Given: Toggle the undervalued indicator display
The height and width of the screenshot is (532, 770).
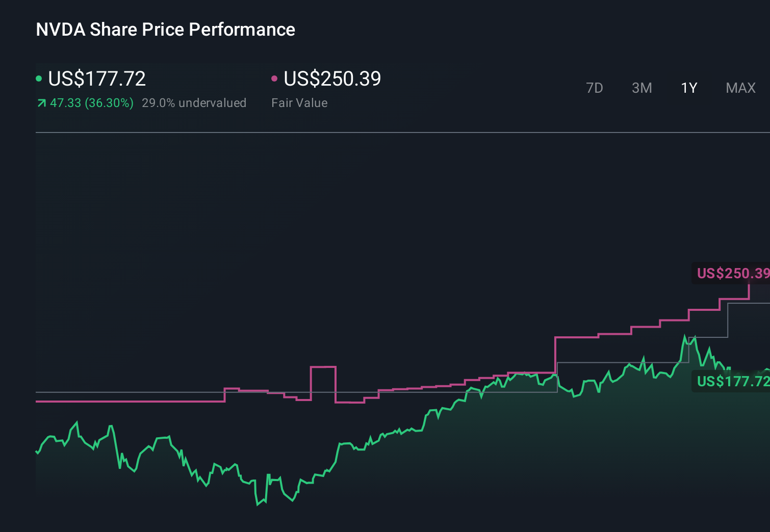Looking at the screenshot, I should coord(195,102).
